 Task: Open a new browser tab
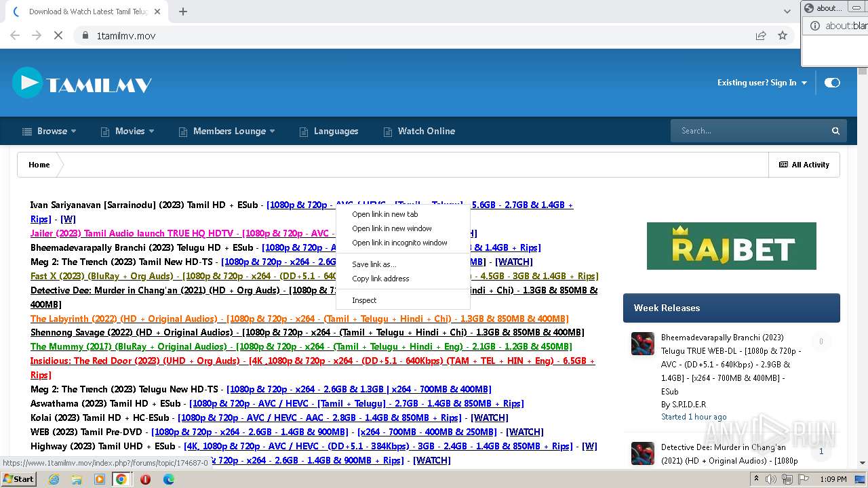pos(183,12)
